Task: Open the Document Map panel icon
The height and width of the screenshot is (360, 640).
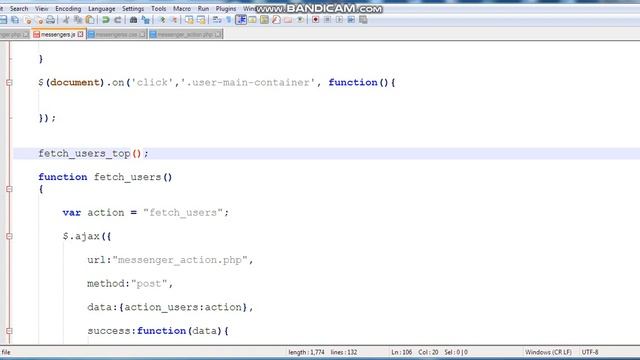Action: pos(264,20)
